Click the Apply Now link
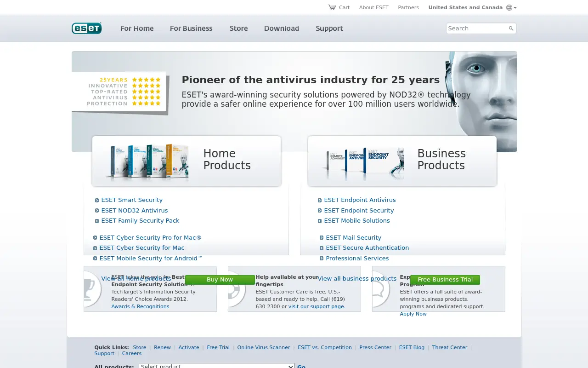 [413, 314]
